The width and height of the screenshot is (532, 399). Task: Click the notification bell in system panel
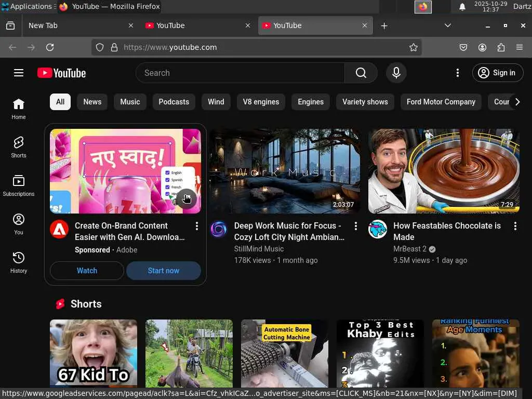tap(462, 6)
